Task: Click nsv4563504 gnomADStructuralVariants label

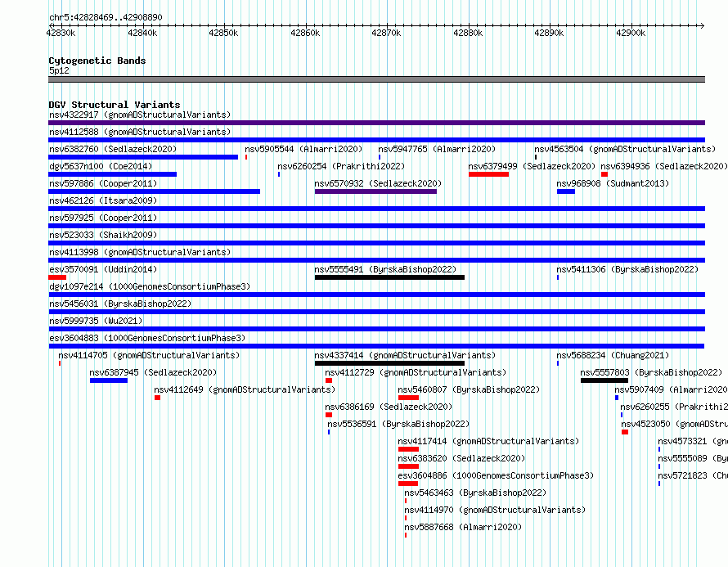Action: [x=625, y=149]
